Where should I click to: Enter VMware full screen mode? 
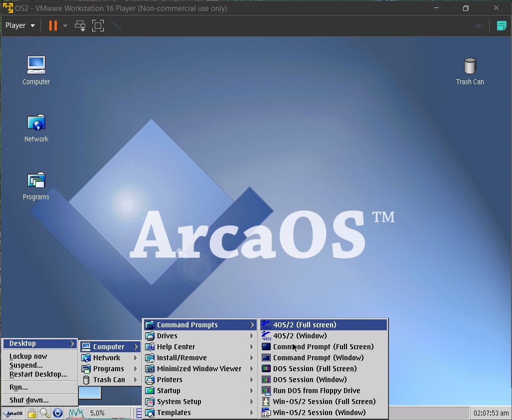click(98, 25)
